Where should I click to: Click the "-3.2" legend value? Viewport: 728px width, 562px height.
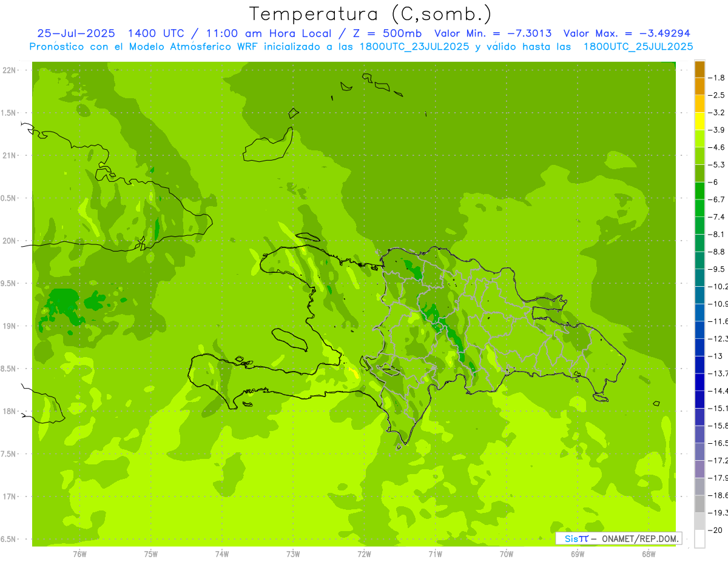(x=716, y=113)
